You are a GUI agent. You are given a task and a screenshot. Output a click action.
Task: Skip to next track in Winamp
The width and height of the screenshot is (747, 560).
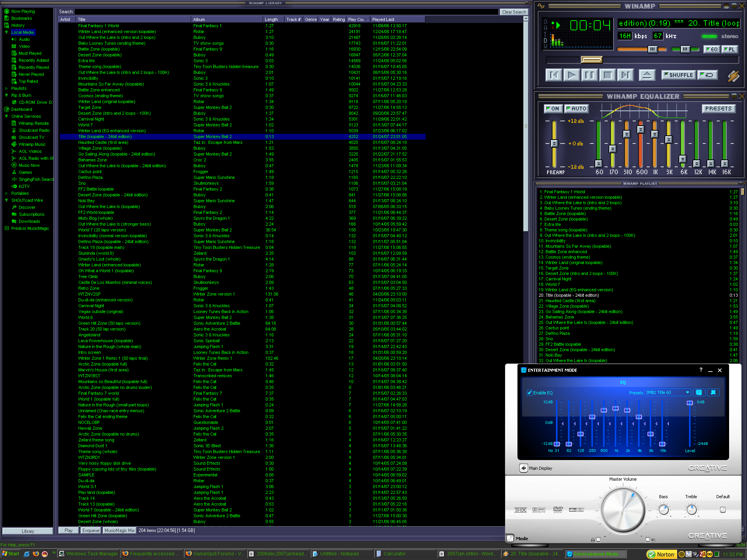[x=625, y=75]
